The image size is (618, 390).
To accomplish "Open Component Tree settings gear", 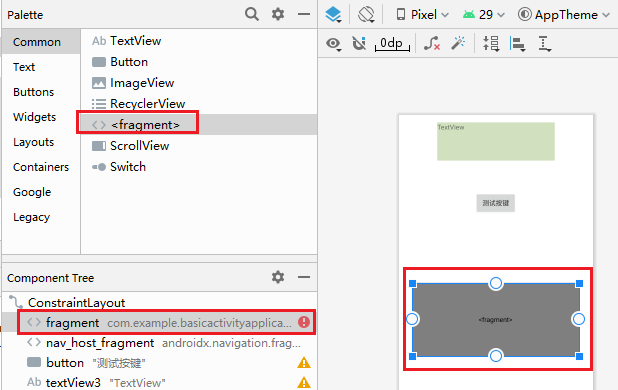I will 278,277.
